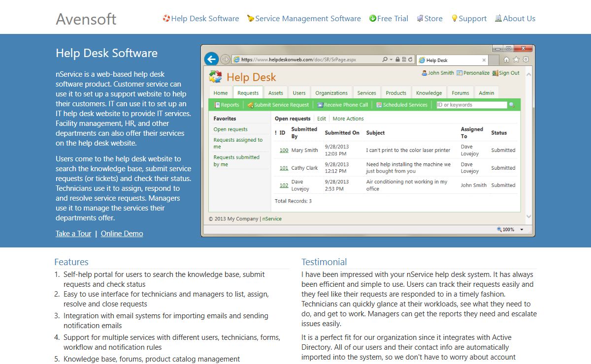The height and width of the screenshot is (364, 591).
Task: Open request ID 100 link
Action: pyautogui.click(x=284, y=150)
